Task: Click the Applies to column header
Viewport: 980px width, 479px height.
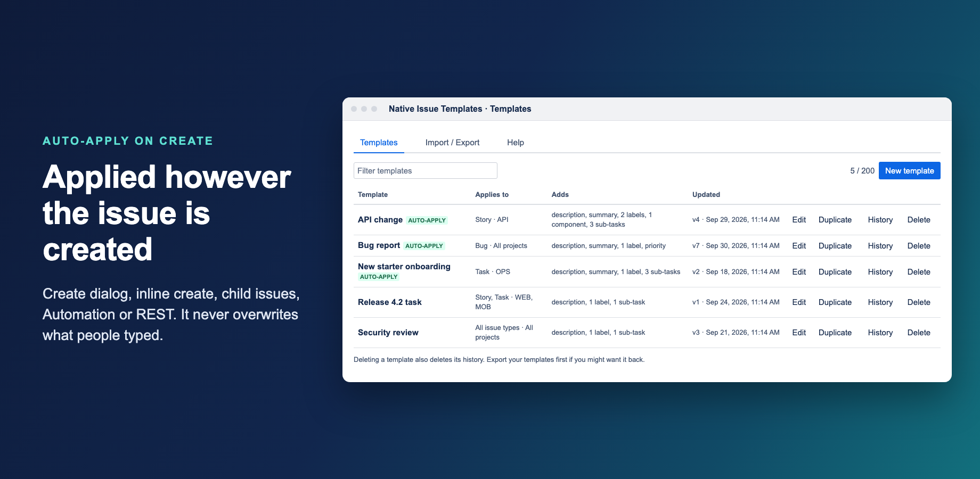Action: click(x=492, y=195)
